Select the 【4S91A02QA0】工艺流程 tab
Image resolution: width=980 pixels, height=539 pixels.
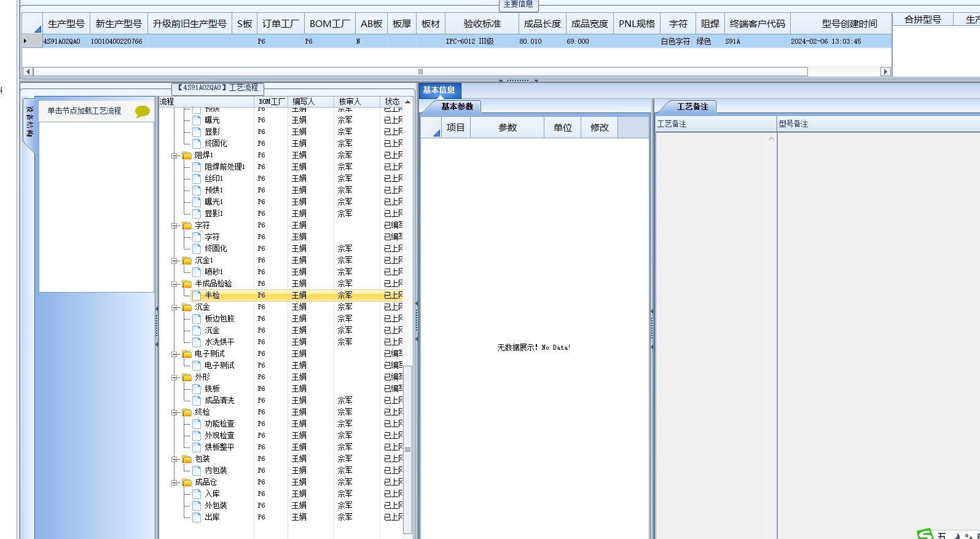(218, 88)
